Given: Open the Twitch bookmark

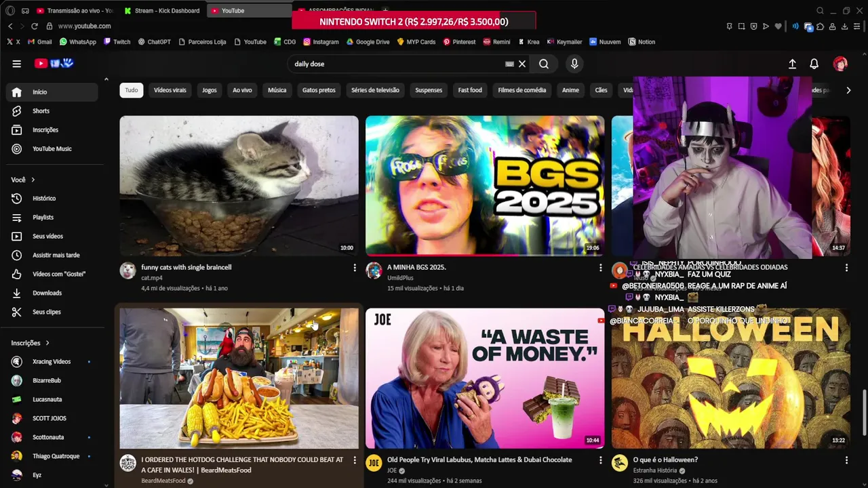Looking at the screenshot, I should tap(117, 42).
